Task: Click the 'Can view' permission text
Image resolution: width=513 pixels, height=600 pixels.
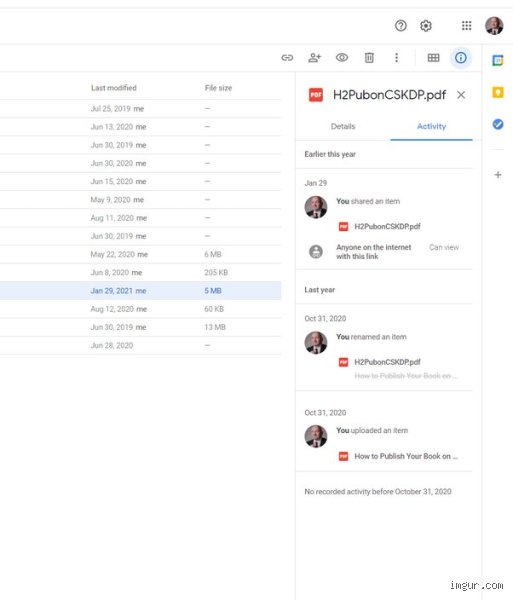Action: coord(444,247)
